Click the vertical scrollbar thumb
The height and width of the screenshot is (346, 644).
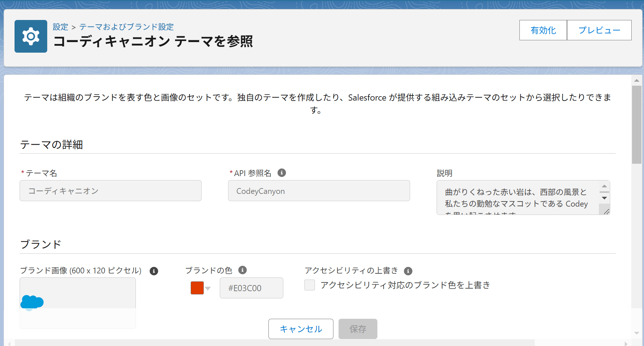click(637, 125)
